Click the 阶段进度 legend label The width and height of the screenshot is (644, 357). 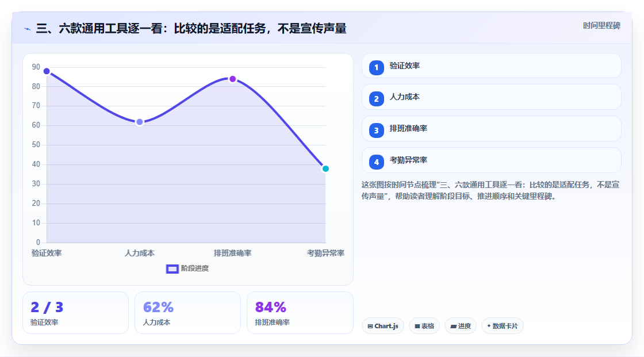pos(195,268)
